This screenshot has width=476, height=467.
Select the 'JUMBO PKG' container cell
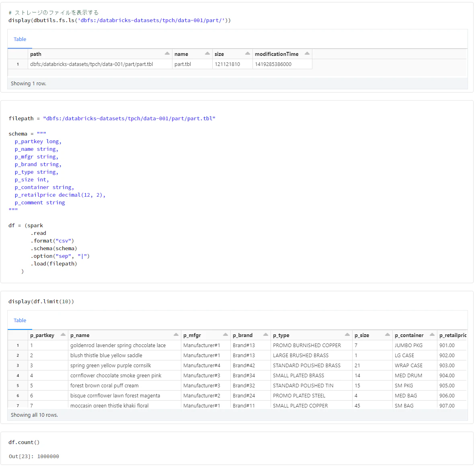pyautogui.click(x=414, y=345)
